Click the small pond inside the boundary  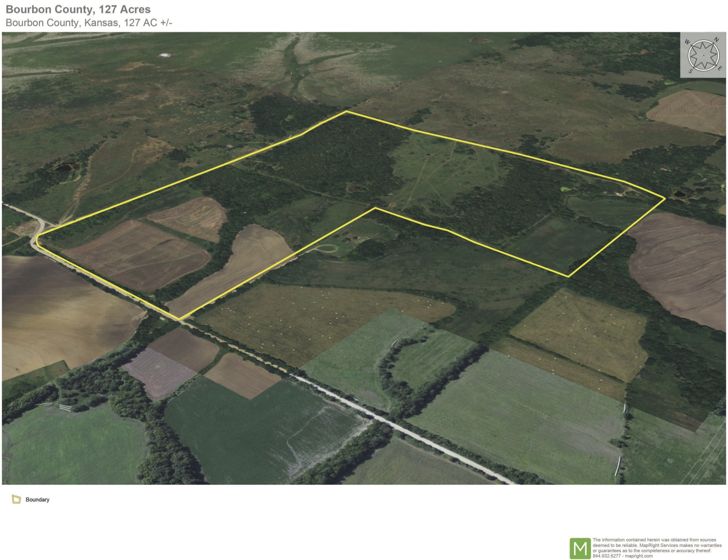(356, 188)
